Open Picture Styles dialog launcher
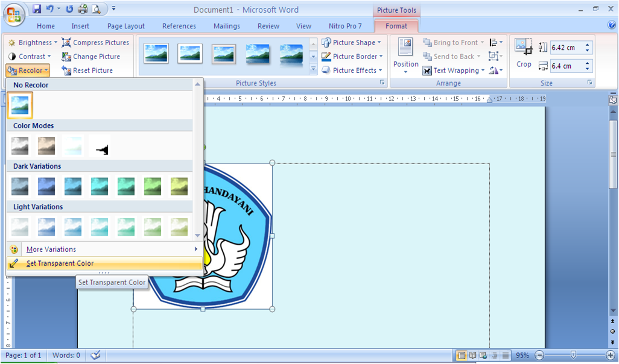 click(382, 83)
